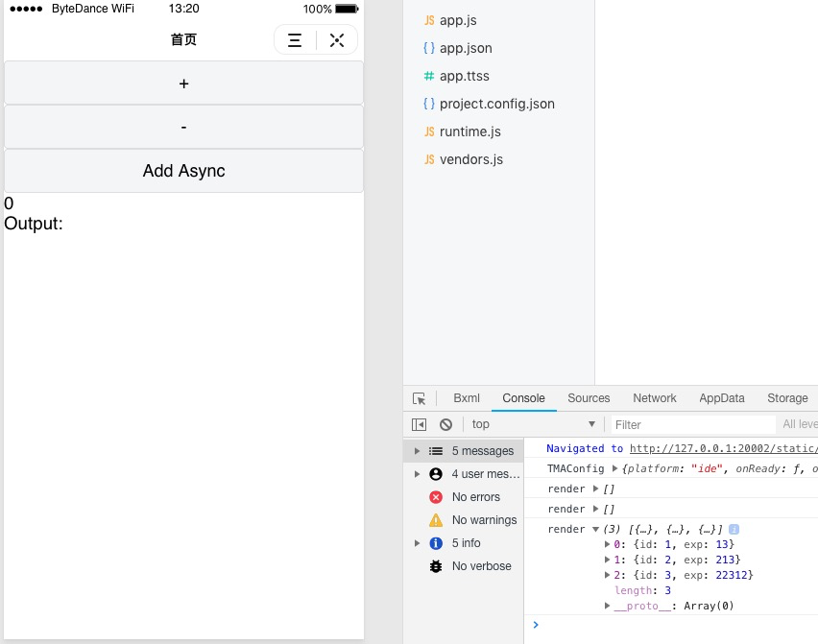
Task: Open the top context dropdown
Action: pos(533,424)
